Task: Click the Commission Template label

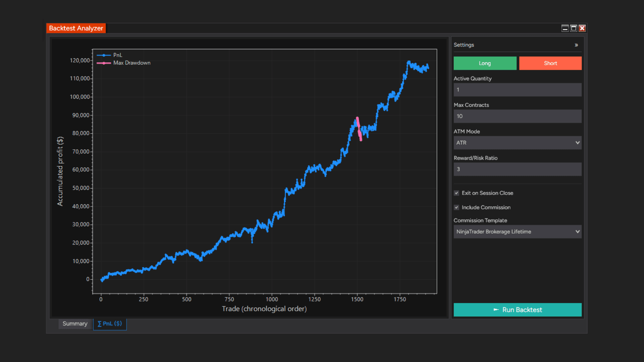Action: [x=480, y=220]
